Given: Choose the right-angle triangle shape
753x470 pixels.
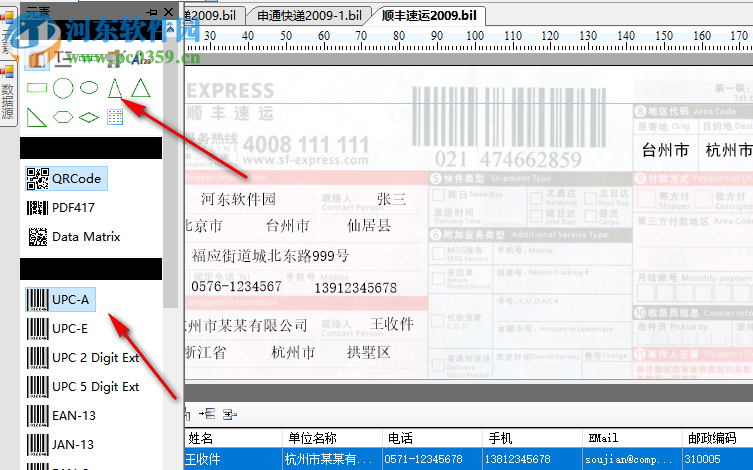Looking at the screenshot, I should (36, 117).
